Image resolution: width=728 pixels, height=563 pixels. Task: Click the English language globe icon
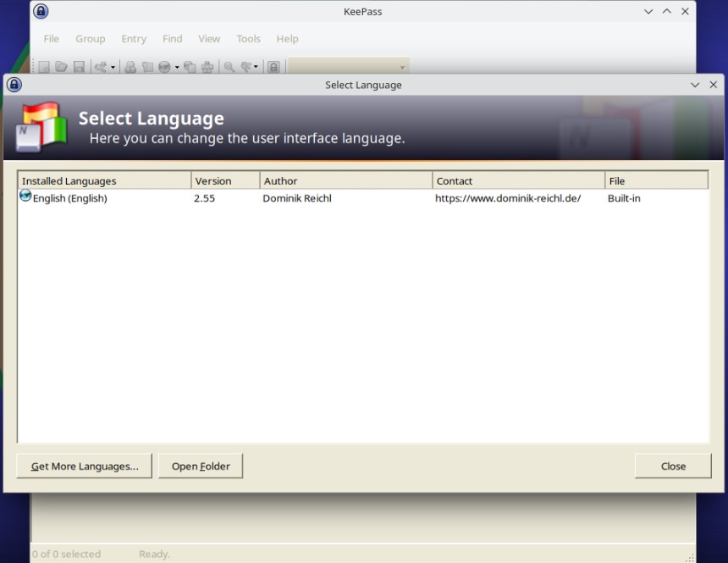pos(25,196)
